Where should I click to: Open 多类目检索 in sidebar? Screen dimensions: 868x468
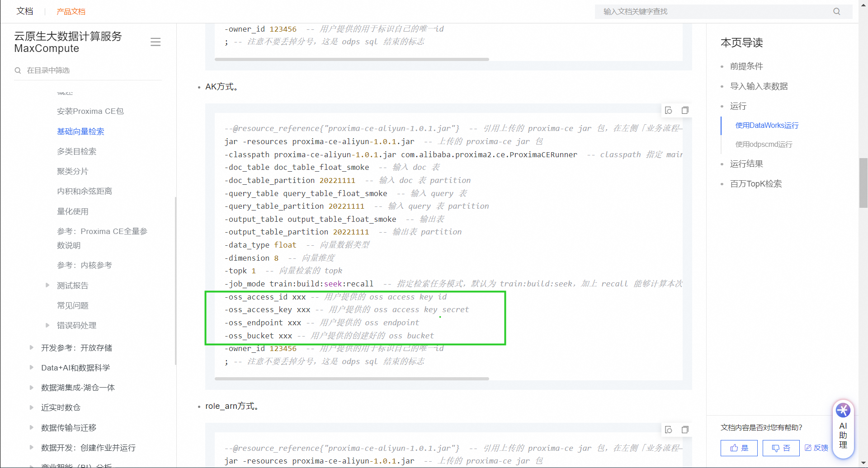(77, 151)
